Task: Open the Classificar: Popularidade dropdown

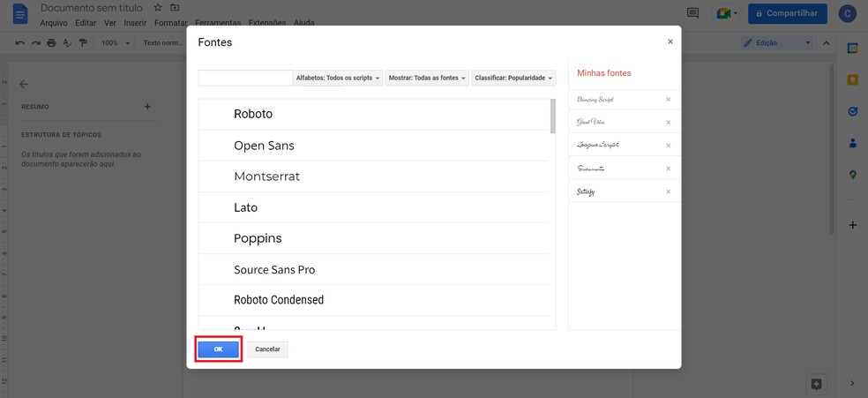Action: (513, 78)
